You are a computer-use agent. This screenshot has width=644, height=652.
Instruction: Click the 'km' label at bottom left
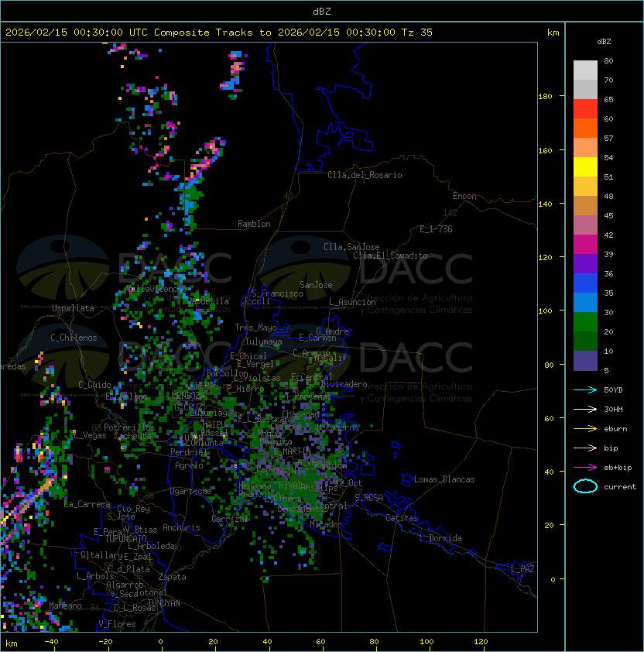click(x=12, y=643)
